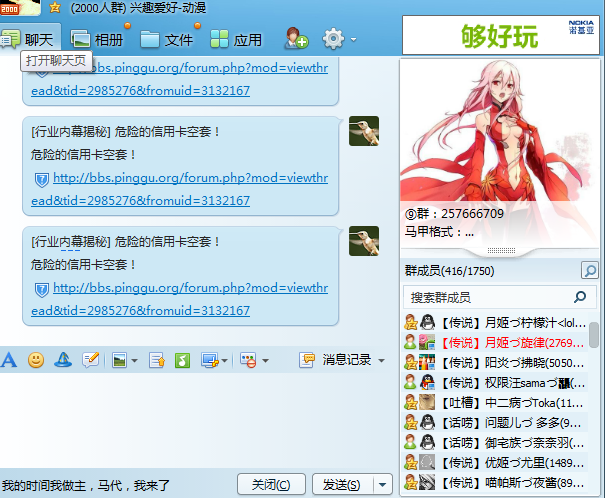Expand the send picture dropdown arrow

click(134, 361)
